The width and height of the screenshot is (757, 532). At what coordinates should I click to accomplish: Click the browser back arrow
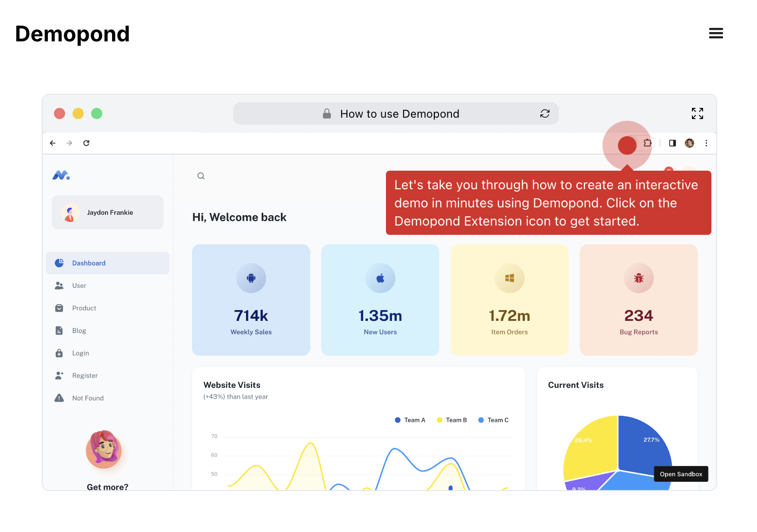(53, 143)
